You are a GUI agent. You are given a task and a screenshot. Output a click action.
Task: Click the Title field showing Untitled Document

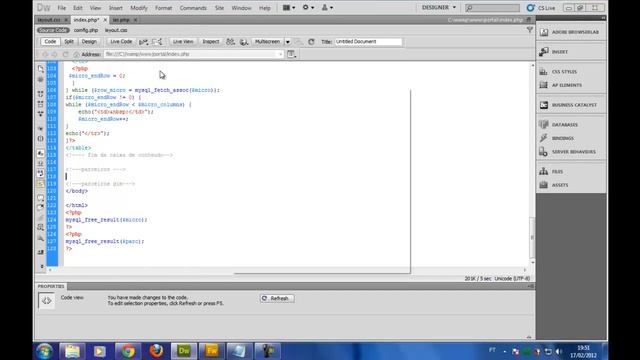coord(368,42)
